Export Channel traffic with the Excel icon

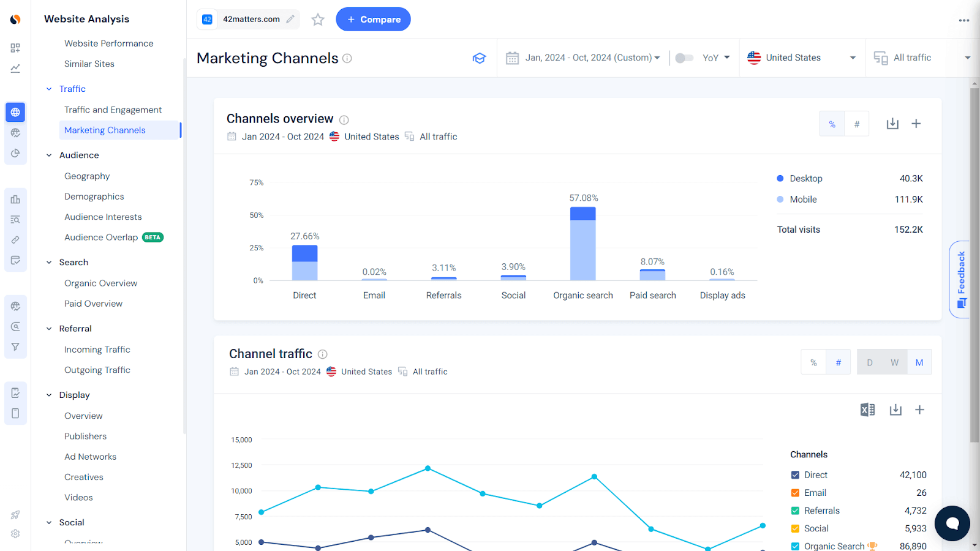(867, 410)
